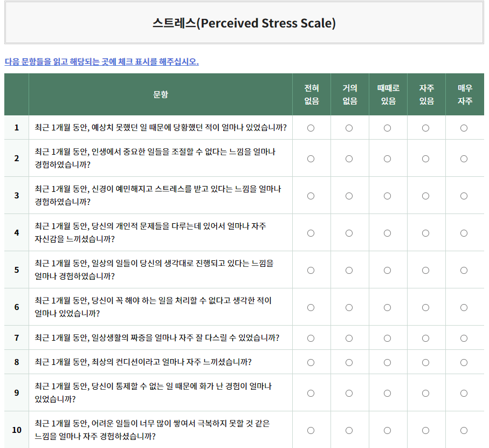Pick '매우 자주' radio in row 9
The width and height of the screenshot is (489, 448).
click(x=464, y=393)
